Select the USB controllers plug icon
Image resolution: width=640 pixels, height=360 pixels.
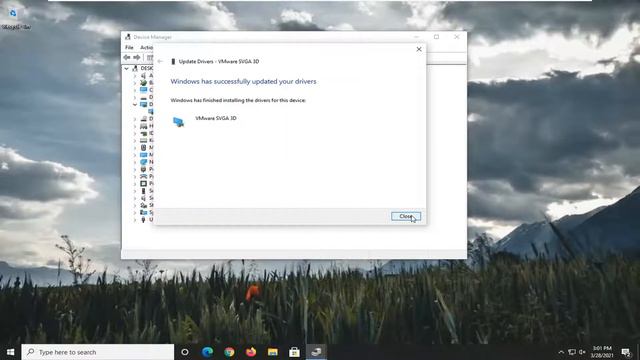[x=143, y=220]
